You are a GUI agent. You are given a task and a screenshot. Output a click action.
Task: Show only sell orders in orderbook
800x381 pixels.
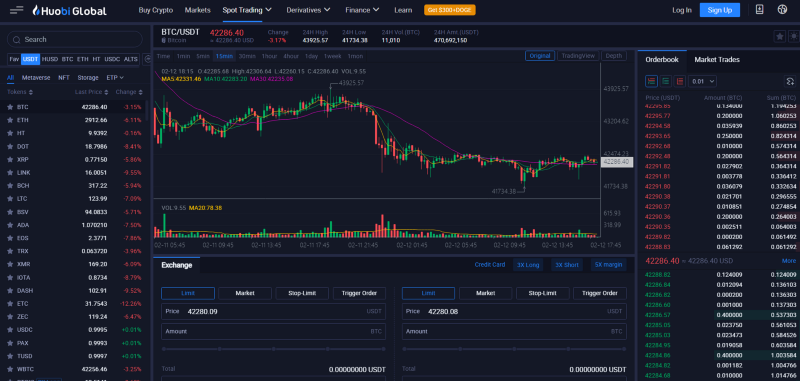[x=680, y=81]
